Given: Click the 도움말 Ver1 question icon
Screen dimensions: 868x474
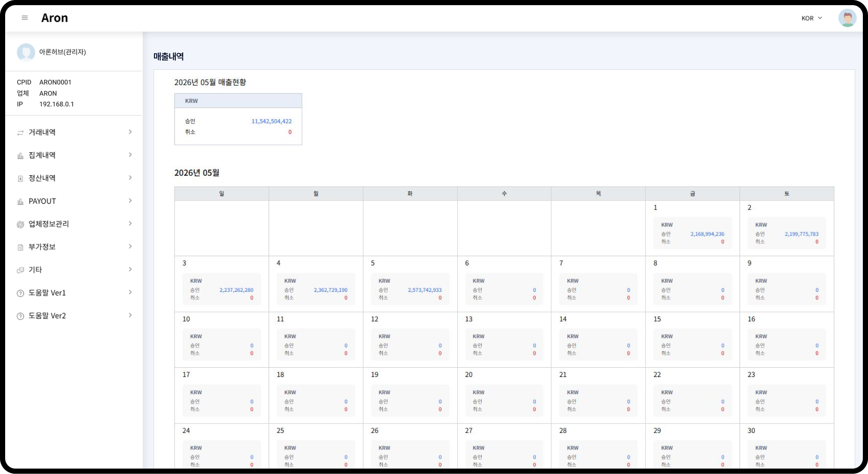Looking at the screenshot, I should click(x=20, y=293).
